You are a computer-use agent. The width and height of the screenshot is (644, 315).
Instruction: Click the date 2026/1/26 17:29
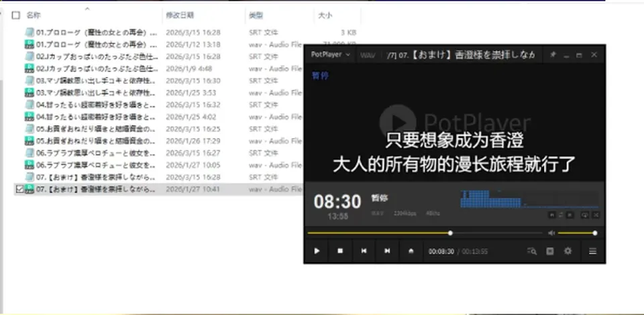point(193,141)
